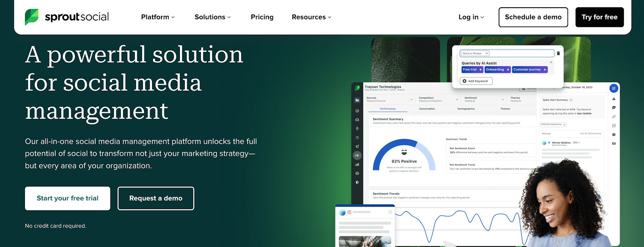Switch to the Performance tab
Image resolution: width=644 pixels, height=247 pixels.
click(x=388, y=109)
